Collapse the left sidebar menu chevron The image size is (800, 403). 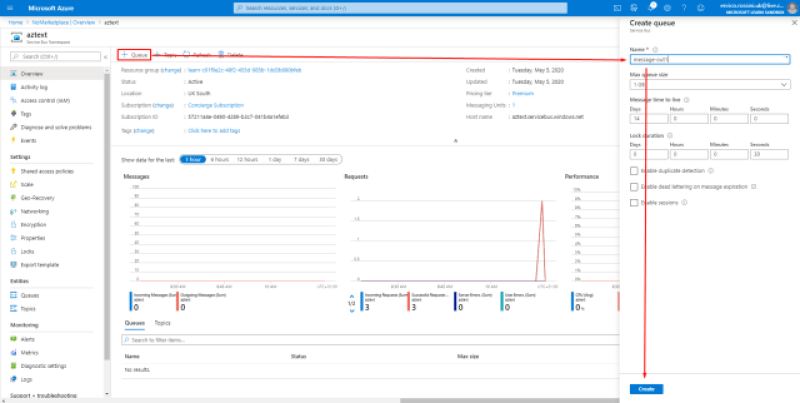(x=105, y=57)
